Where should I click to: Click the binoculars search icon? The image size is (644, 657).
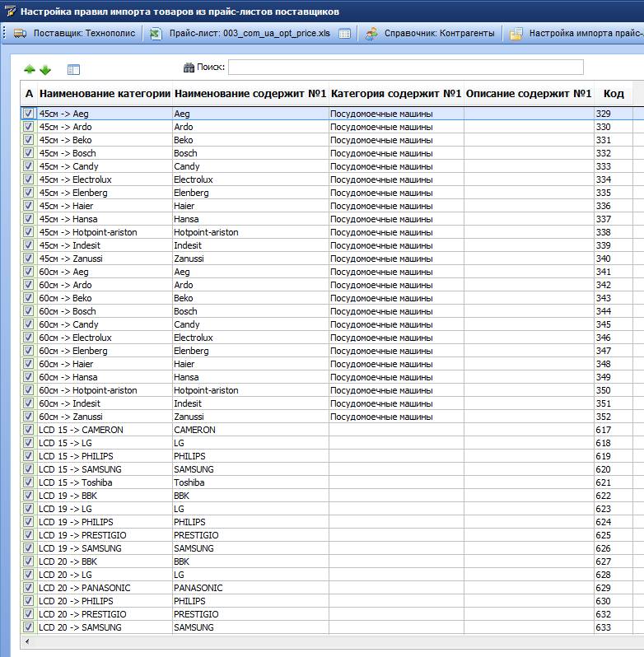pyautogui.click(x=189, y=67)
